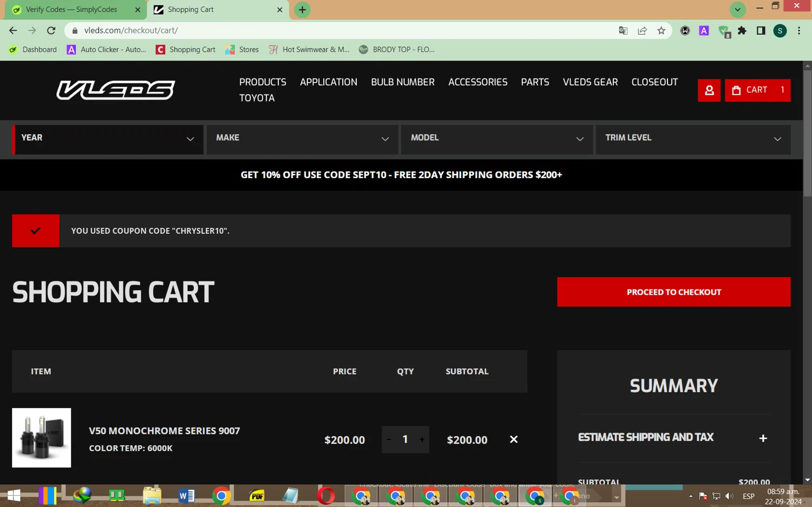812x507 pixels.
Task: Click the VLEDS logo
Action: click(x=116, y=90)
